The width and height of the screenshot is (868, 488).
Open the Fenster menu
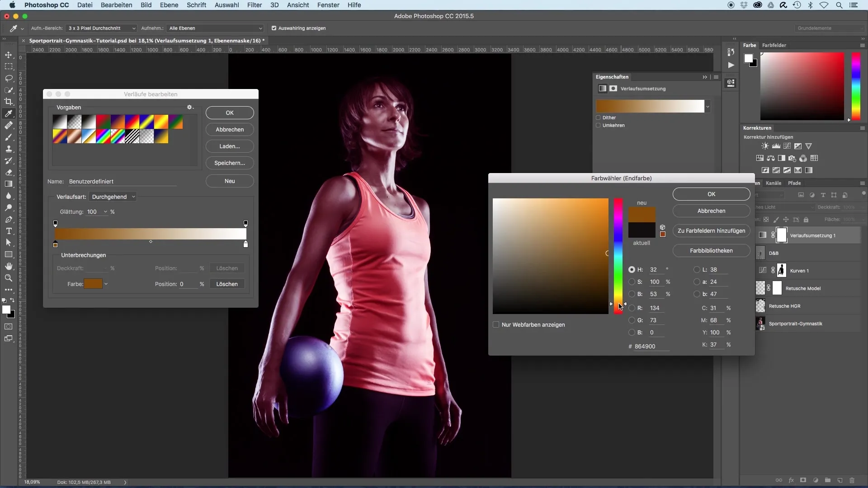(328, 5)
